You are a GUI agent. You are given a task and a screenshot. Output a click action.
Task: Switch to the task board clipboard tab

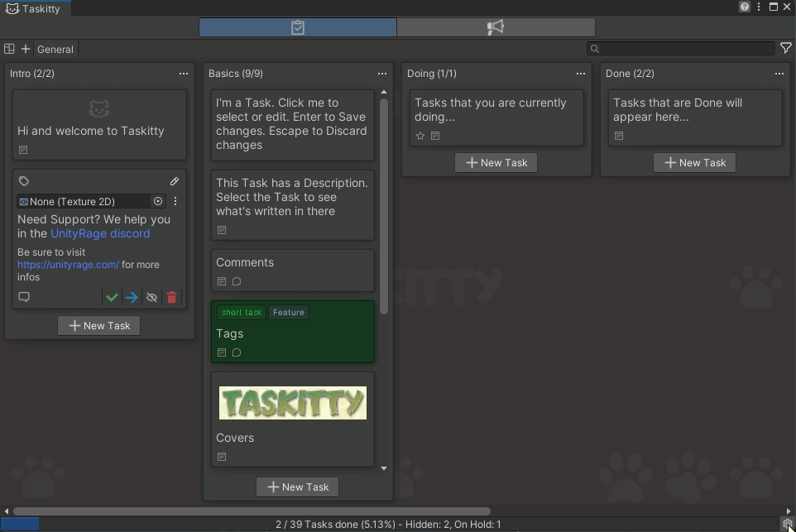[x=298, y=27]
